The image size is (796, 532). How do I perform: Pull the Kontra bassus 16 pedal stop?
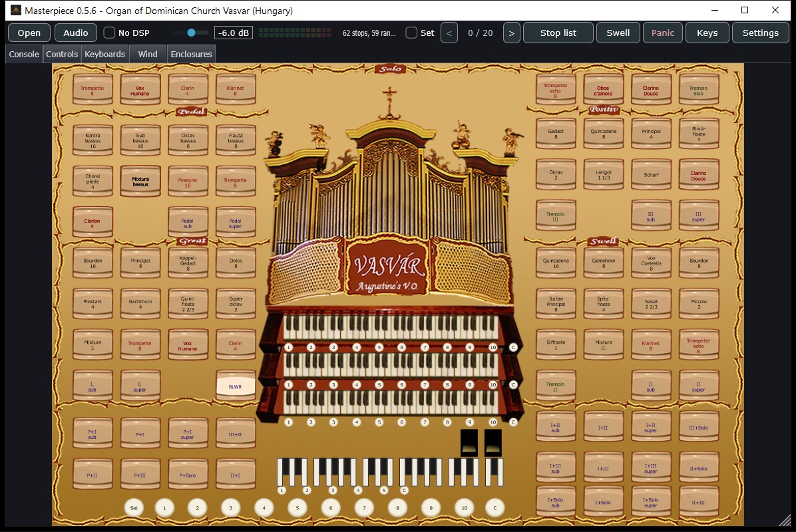[93, 140]
